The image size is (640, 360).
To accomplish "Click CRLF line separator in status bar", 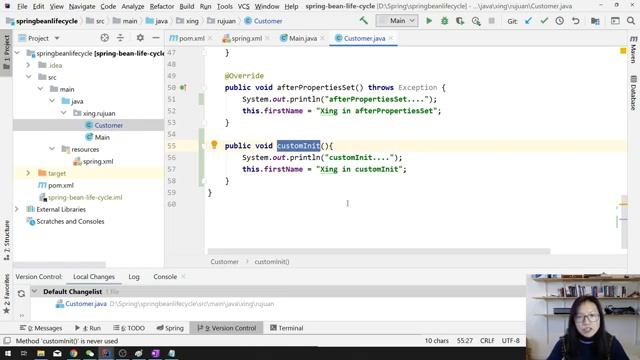I will pos(487,340).
